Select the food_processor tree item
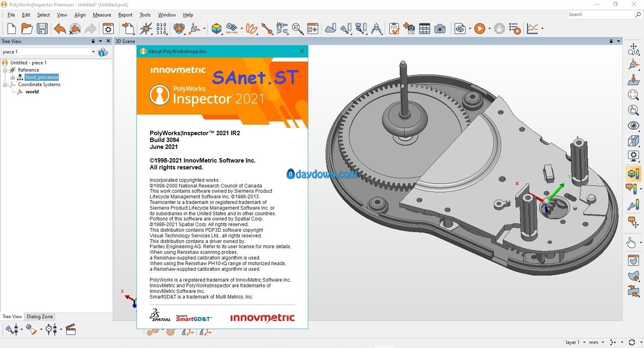 coord(42,77)
